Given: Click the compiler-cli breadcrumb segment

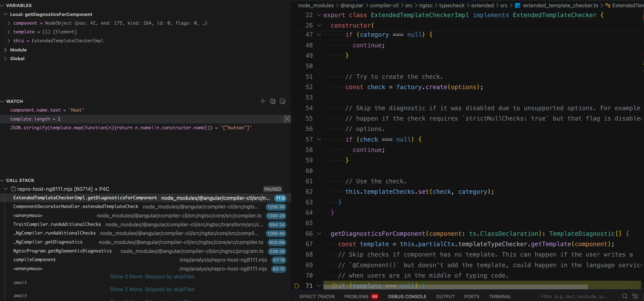Looking at the screenshot, I should click(x=384, y=6).
